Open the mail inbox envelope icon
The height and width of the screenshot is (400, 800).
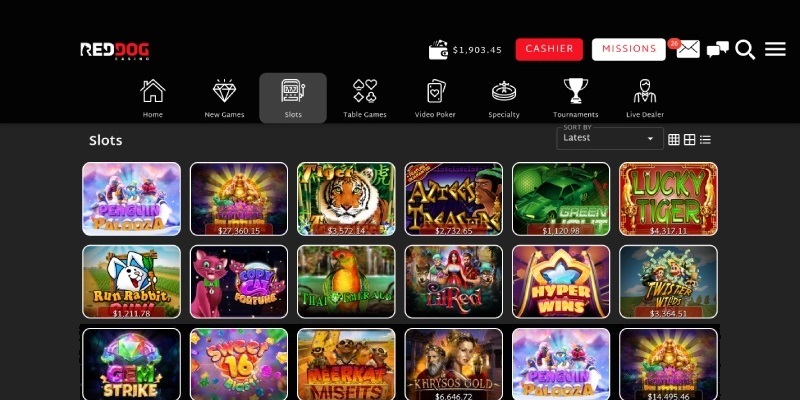688,49
